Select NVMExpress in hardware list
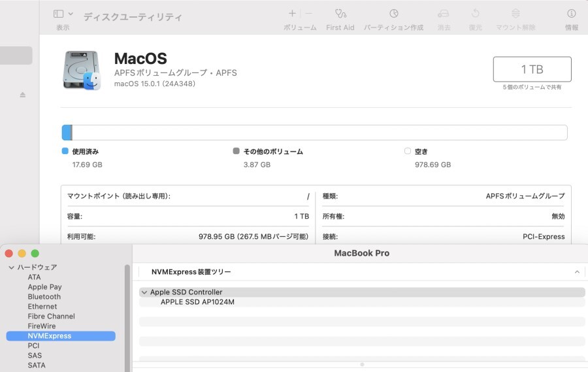The width and height of the screenshot is (588, 372). (61, 336)
